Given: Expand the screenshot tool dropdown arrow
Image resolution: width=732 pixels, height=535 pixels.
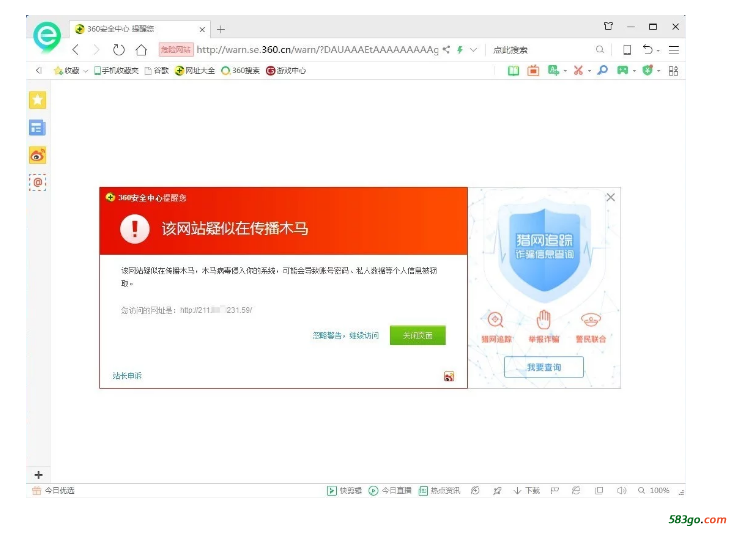Looking at the screenshot, I should [589, 71].
